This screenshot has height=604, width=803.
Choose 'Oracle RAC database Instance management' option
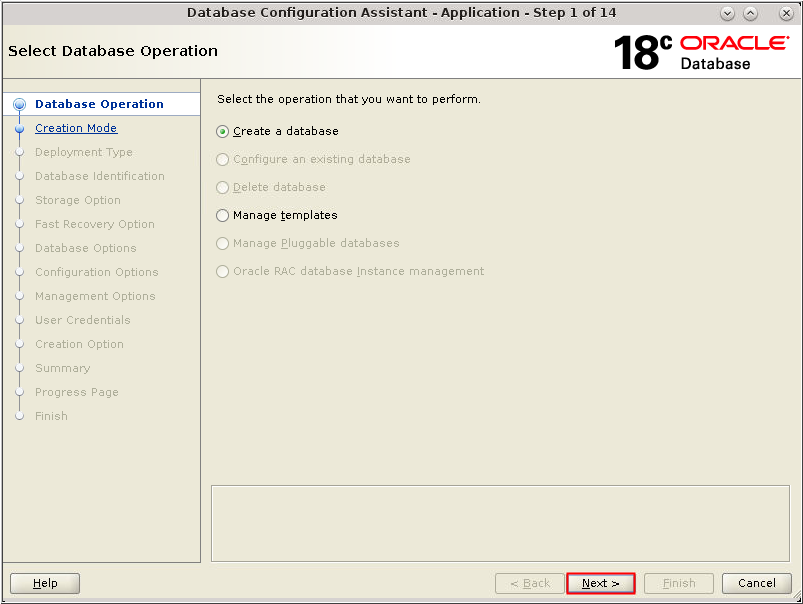tap(350, 271)
